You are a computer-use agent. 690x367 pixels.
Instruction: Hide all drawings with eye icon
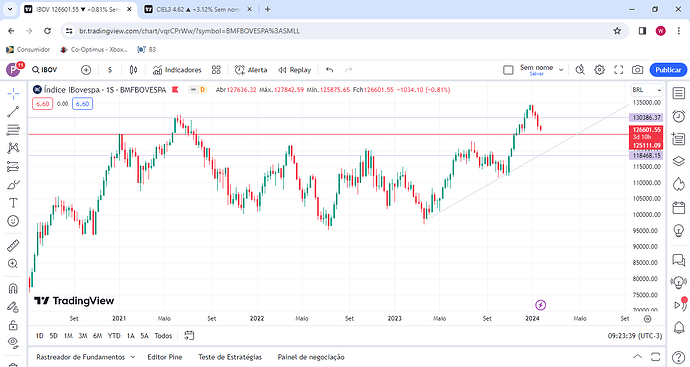(13, 342)
